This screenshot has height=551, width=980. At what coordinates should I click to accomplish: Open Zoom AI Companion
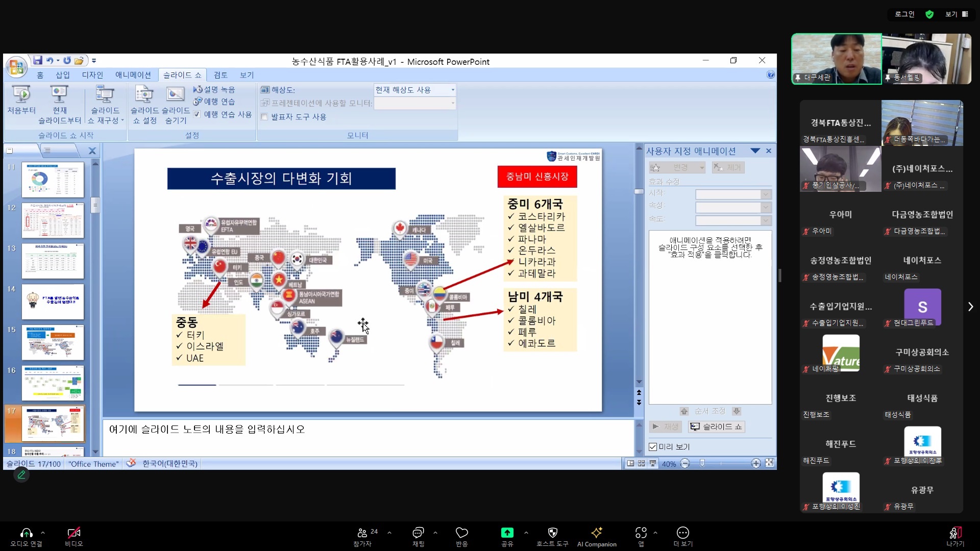coord(597,537)
